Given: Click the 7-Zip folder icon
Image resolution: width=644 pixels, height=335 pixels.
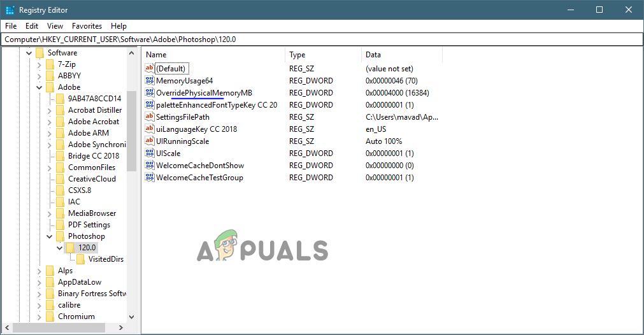Looking at the screenshot, I should 50,64.
